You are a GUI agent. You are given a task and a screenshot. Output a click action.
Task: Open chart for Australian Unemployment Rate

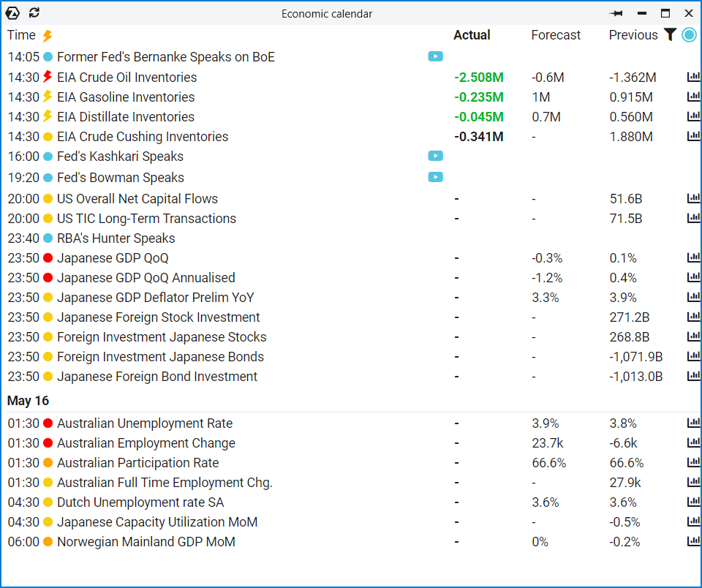click(x=693, y=423)
